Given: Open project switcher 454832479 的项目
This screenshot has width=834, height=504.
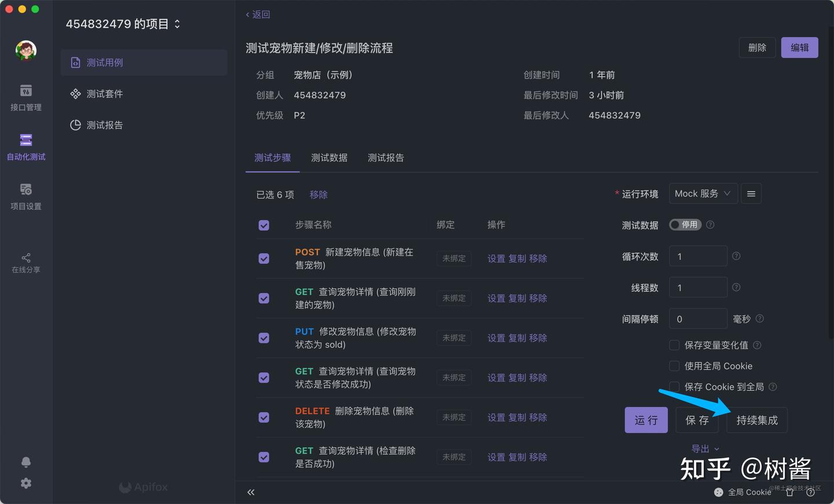Looking at the screenshot, I should point(123,24).
